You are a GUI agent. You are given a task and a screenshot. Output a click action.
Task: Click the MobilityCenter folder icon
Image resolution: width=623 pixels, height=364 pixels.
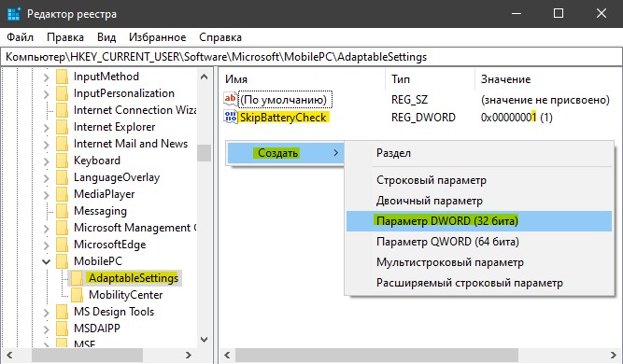(78, 295)
